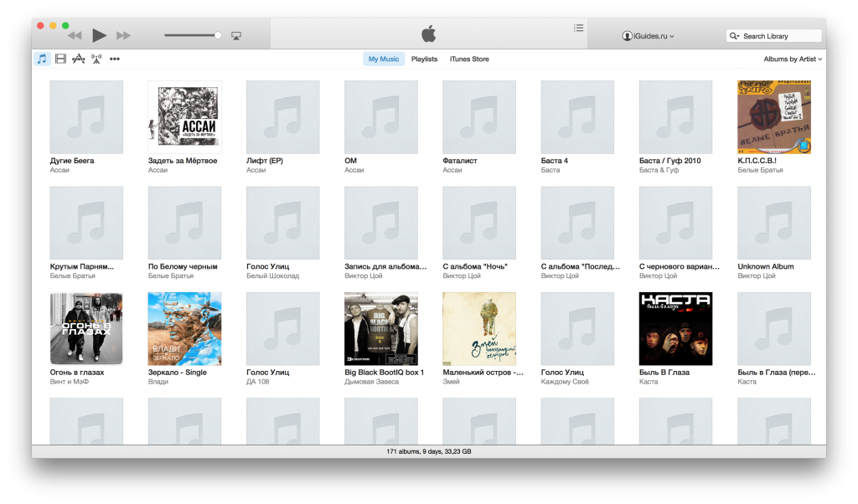Viewport: 858px width, 504px height.
Task: Select the Быль в Глаза (пере... album
Action: [774, 328]
